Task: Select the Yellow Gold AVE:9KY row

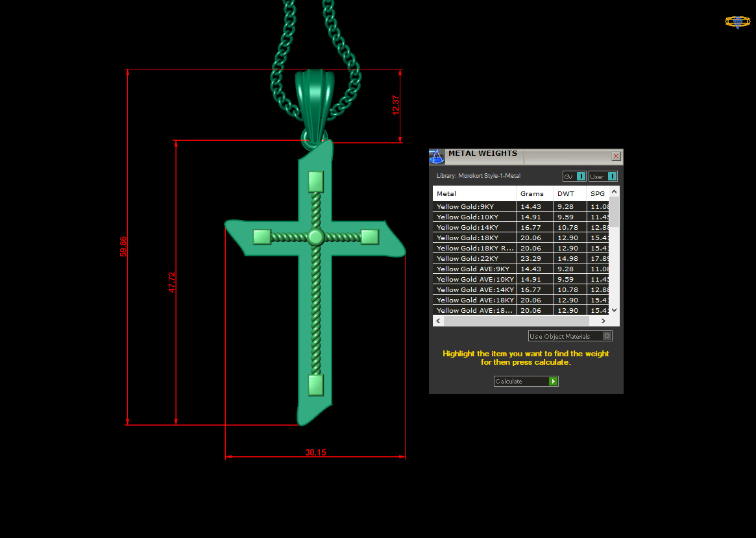Action: (x=521, y=269)
